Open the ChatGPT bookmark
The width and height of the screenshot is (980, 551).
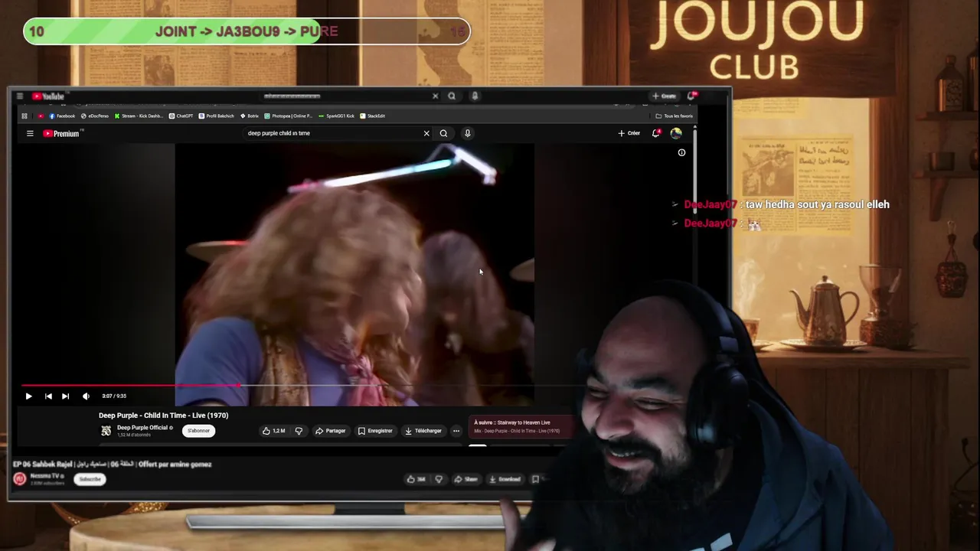click(x=181, y=116)
